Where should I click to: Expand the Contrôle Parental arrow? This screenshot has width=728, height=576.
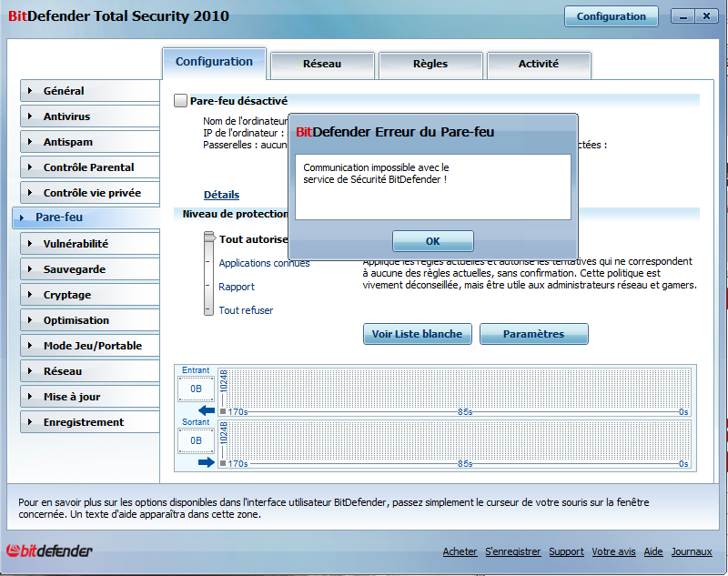[30, 167]
